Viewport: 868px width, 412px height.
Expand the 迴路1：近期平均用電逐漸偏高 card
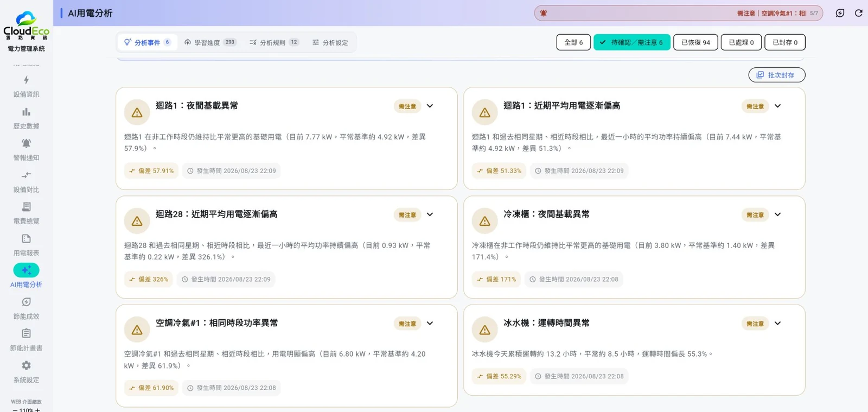point(777,106)
